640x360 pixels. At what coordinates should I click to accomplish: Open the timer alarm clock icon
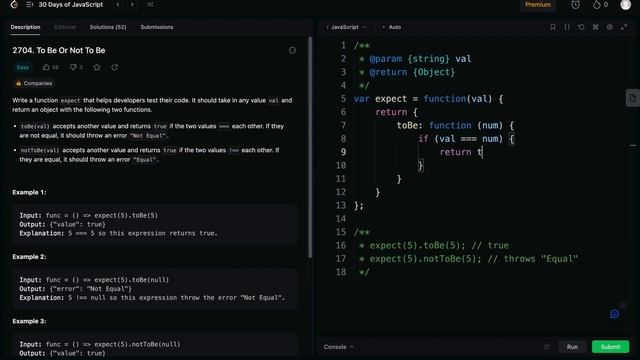pyautogui.click(x=576, y=4)
